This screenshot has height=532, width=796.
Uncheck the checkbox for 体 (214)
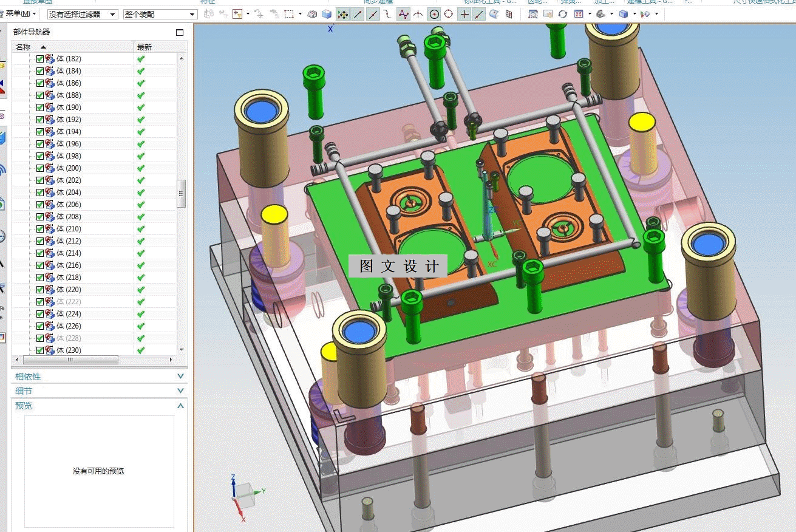(x=40, y=253)
